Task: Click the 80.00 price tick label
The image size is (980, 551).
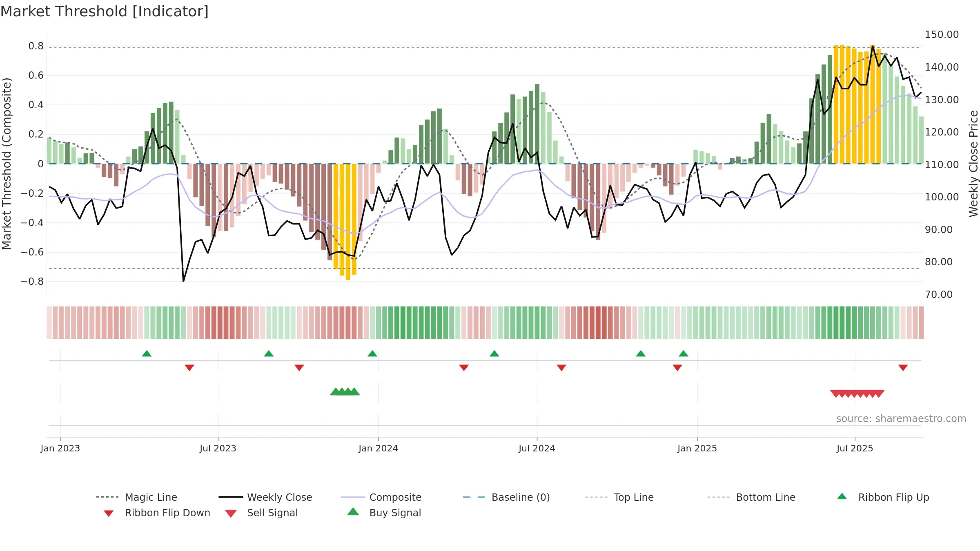Action: coord(939,262)
